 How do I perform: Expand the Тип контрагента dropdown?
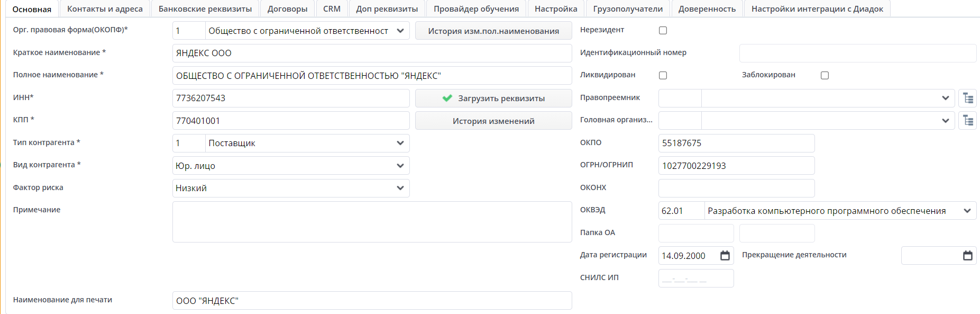point(400,143)
